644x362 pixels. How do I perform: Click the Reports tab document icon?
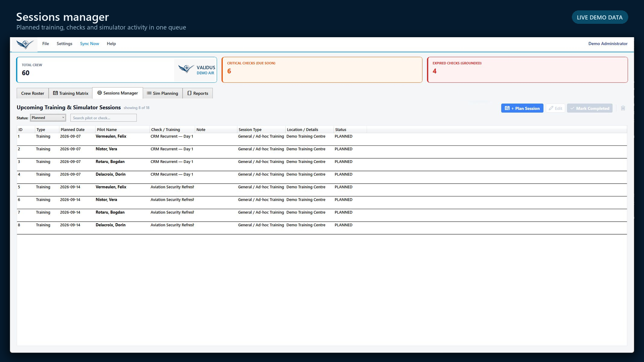coord(190,93)
